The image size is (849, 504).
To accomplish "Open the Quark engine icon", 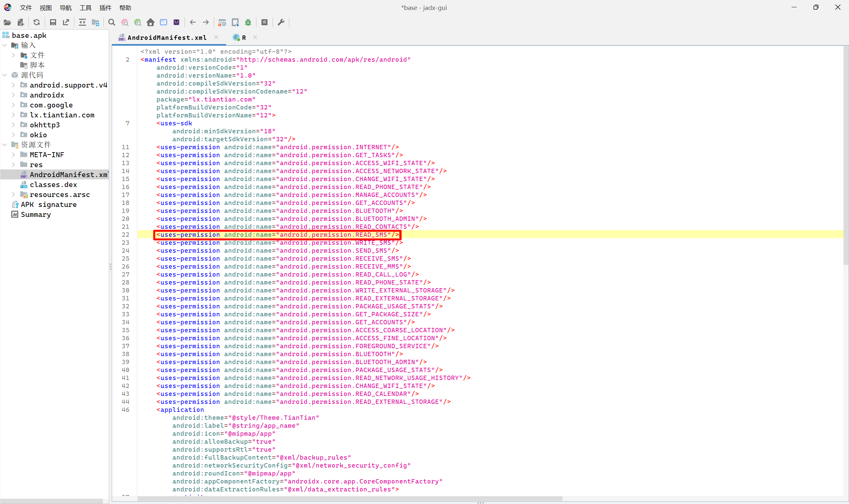I will pyautogui.click(x=235, y=23).
